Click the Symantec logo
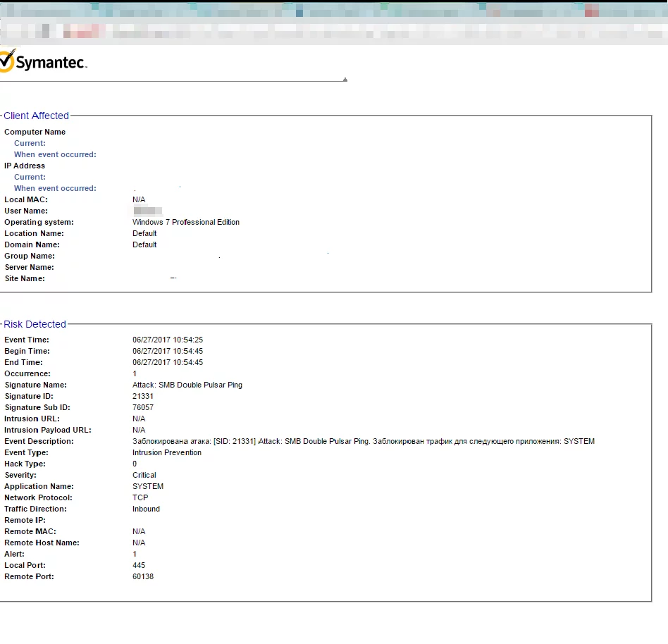This screenshot has height=644, width=668. tap(44, 61)
